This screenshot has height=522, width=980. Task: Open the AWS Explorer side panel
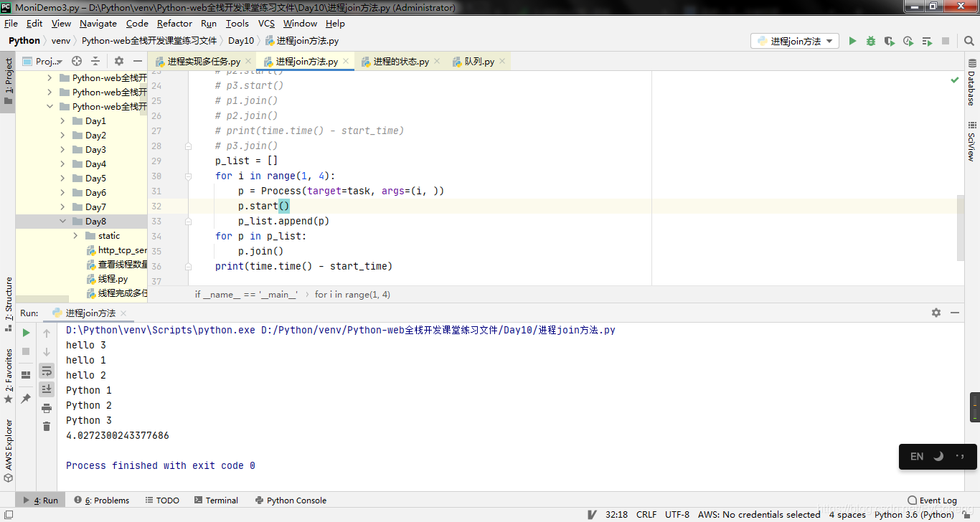8,450
